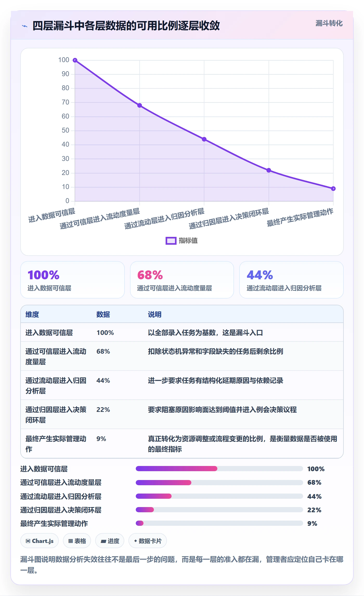The width and height of the screenshot is (364, 596).
Task: Click the chart data point at 9
Action: pyautogui.click(x=333, y=189)
